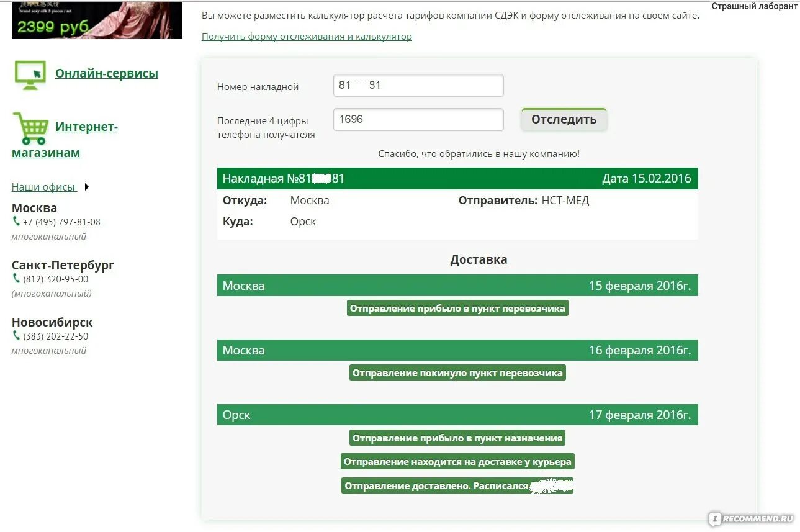Screen dimensions: 800x532
Task: Click the Доставка section heading
Action: point(479,259)
